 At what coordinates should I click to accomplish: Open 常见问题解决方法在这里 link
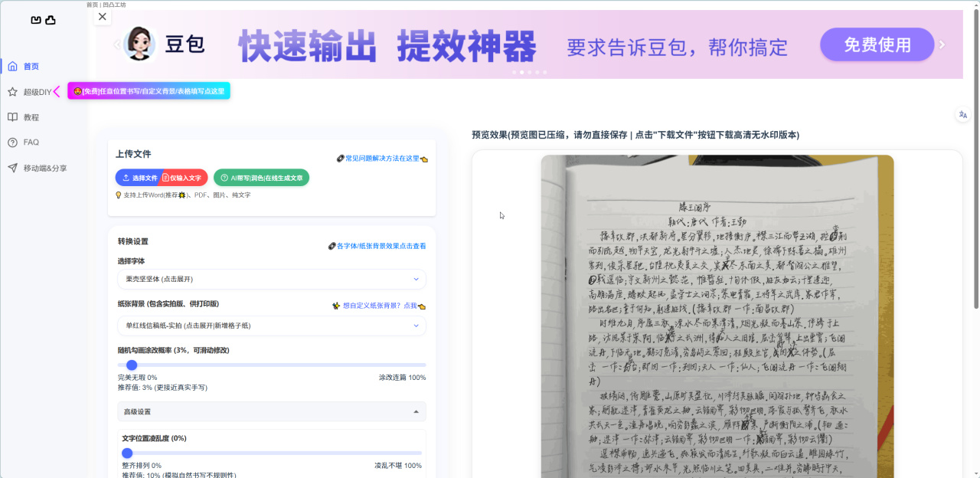point(382,159)
